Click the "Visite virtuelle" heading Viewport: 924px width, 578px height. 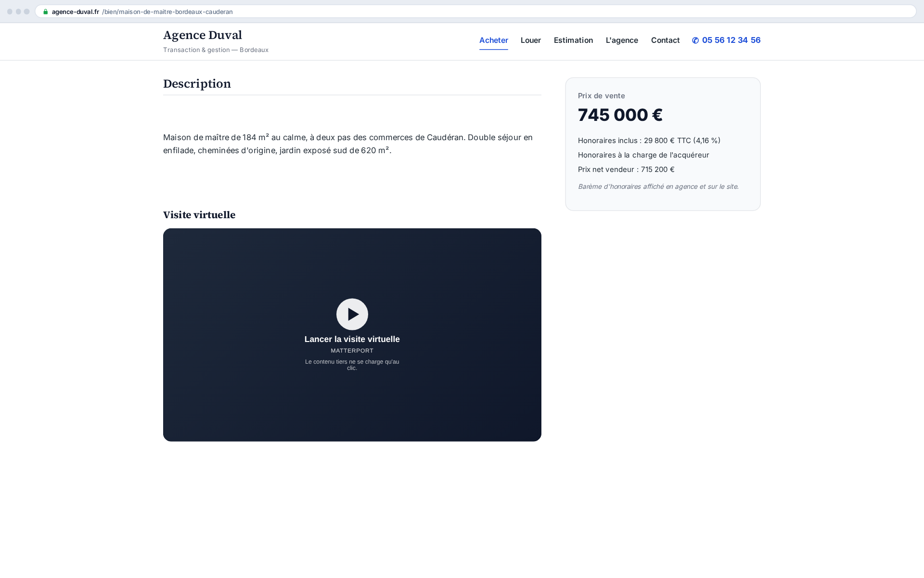199,215
